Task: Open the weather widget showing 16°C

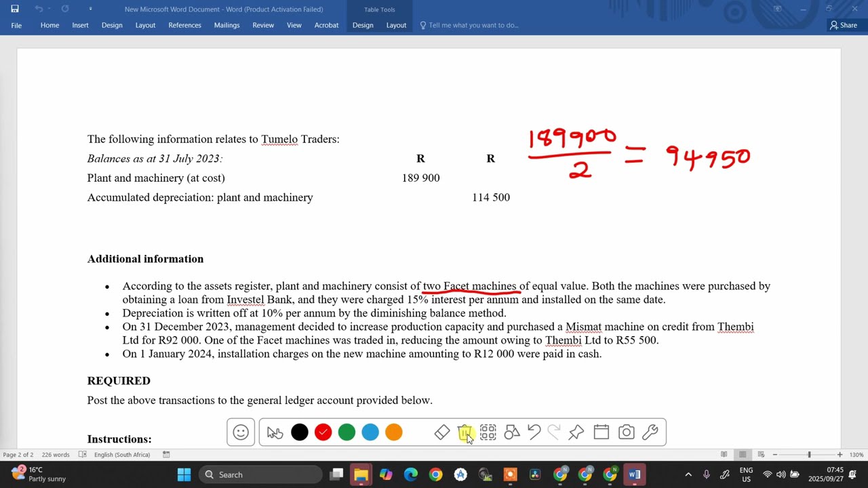Action: 39,474
